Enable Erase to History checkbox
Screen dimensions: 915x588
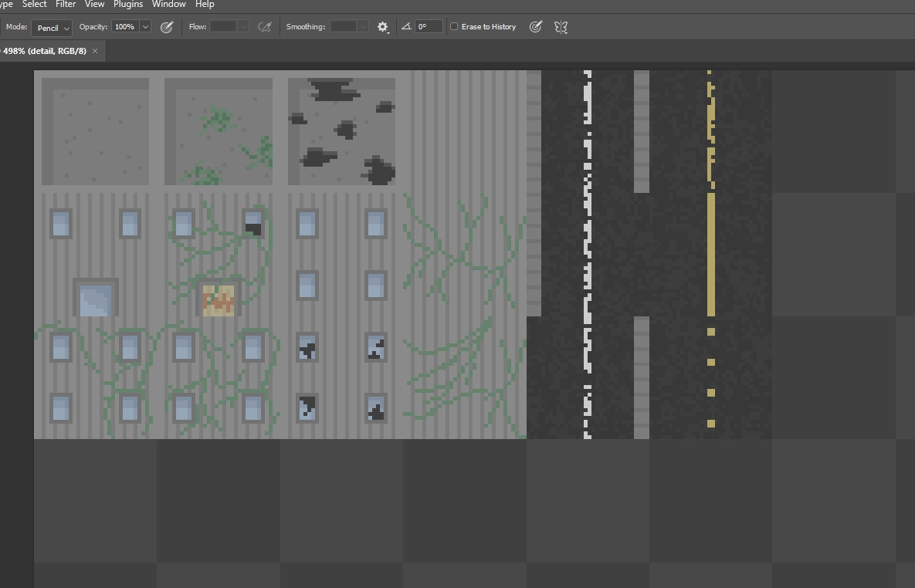tap(454, 27)
